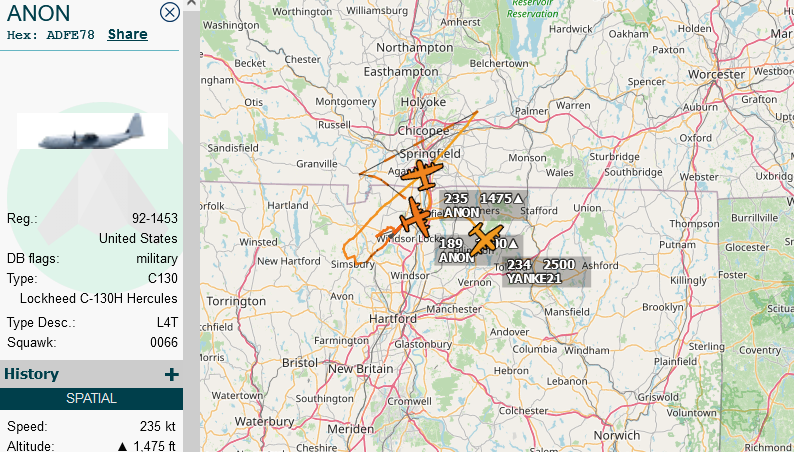Click the Type Desc. value L4T
The image size is (794, 452).
coord(167,322)
